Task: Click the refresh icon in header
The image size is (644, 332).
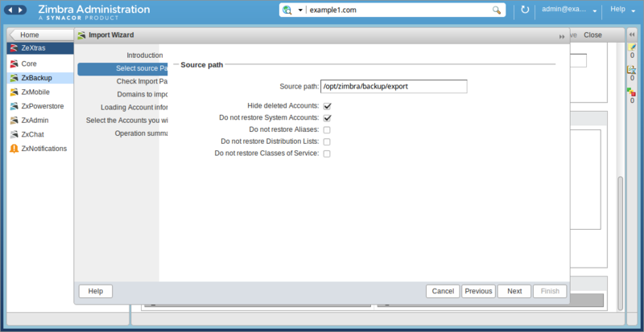Action: [x=525, y=10]
